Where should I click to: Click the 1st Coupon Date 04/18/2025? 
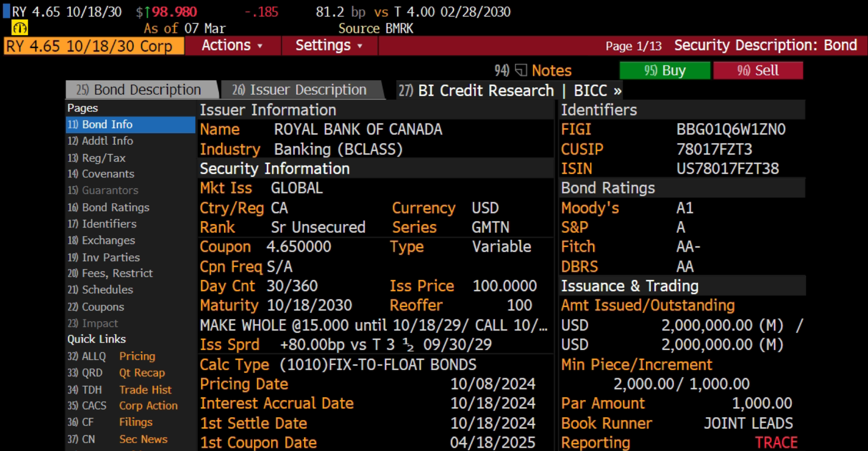click(x=493, y=443)
